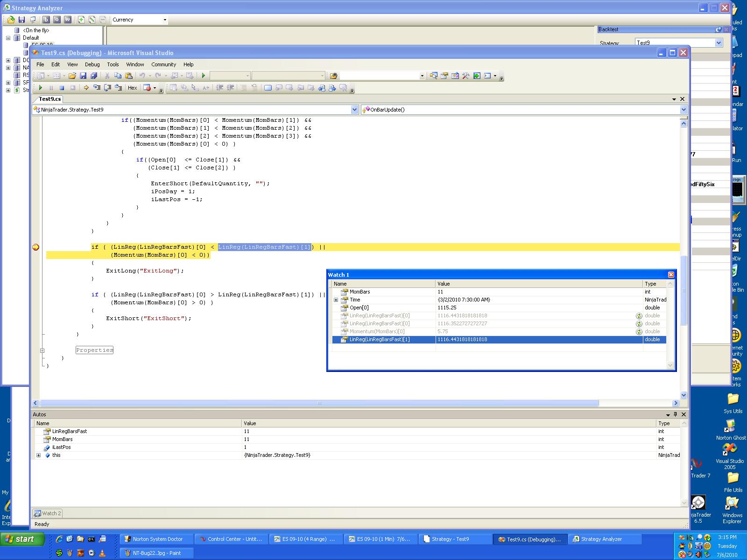This screenshot has width=747, height=560.
Task: Open the Toolbox hammer-and-wrench icon
Action: [466, 76]
